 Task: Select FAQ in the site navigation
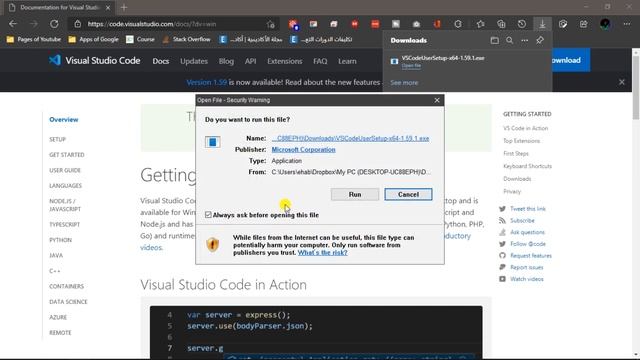320,61
